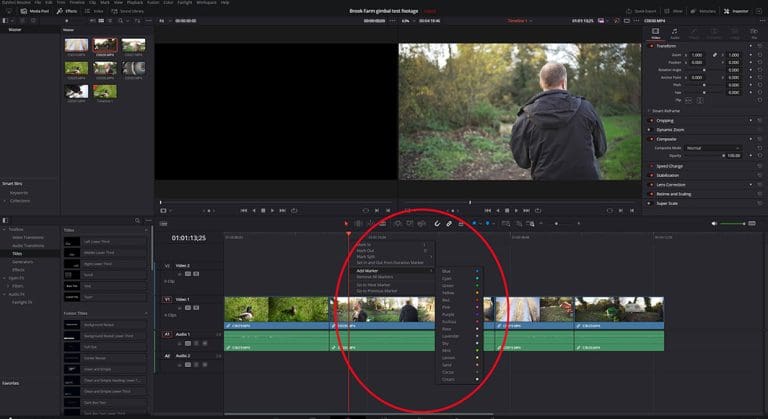Click the vertical flip icon in Transform
768x419 pixels.
click(x=699, y=100)
